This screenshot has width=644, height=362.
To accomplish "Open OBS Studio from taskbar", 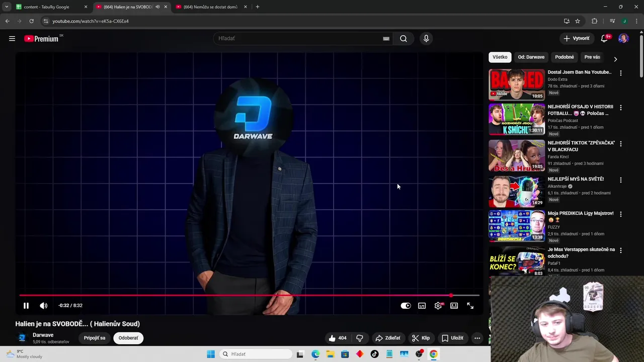I will pos(419,354).
